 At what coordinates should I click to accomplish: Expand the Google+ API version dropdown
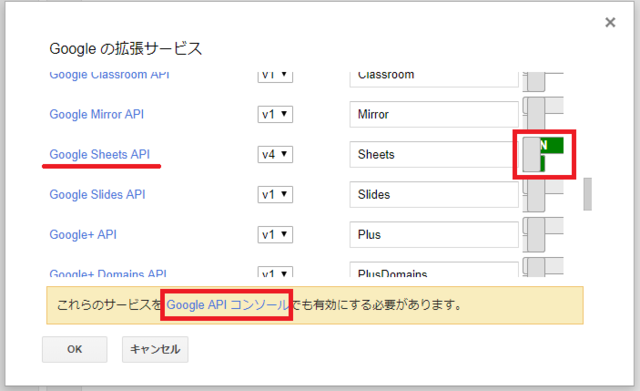click(275, 235)
